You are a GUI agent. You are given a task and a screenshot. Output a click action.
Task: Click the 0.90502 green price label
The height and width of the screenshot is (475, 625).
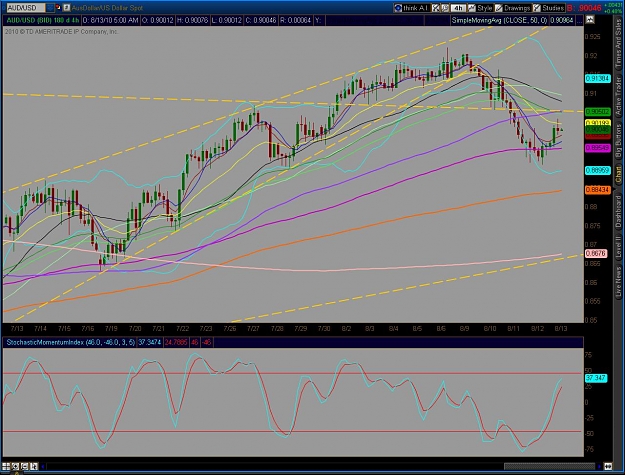coord(597,112)
